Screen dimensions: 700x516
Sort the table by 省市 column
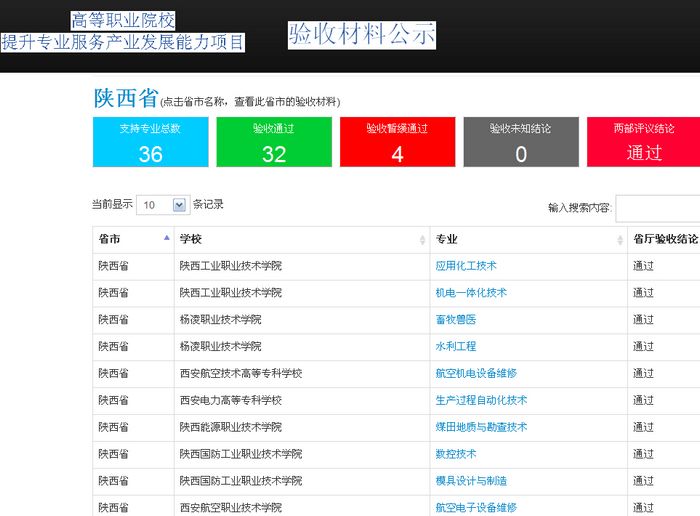pos(132,240)
